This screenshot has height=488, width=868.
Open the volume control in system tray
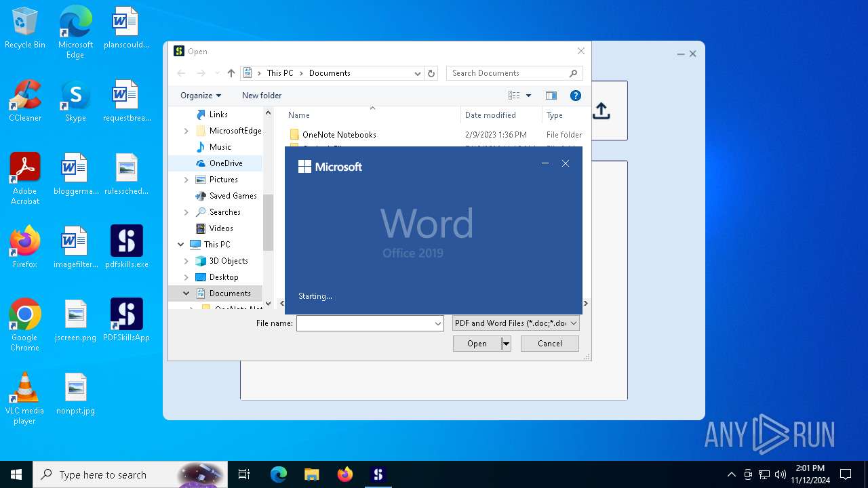point(780,474)
